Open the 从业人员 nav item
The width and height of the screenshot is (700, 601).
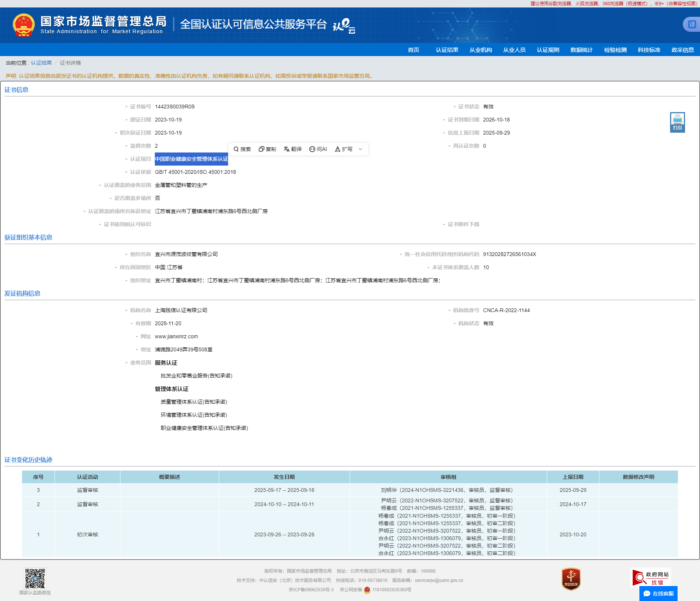[514, 50]
